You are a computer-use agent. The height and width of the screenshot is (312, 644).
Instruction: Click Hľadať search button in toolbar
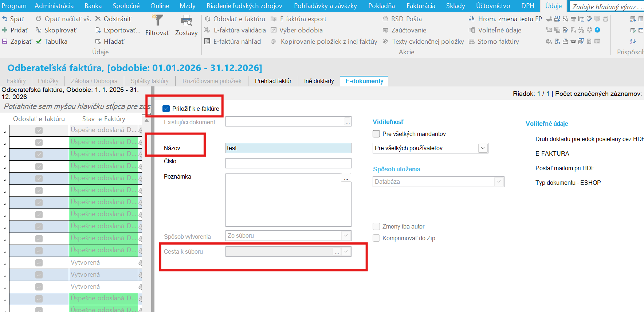click(x=110, y=42)
